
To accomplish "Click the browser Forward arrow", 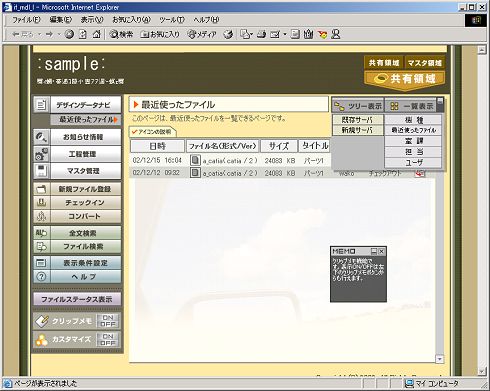I will (x=49, y=34).
